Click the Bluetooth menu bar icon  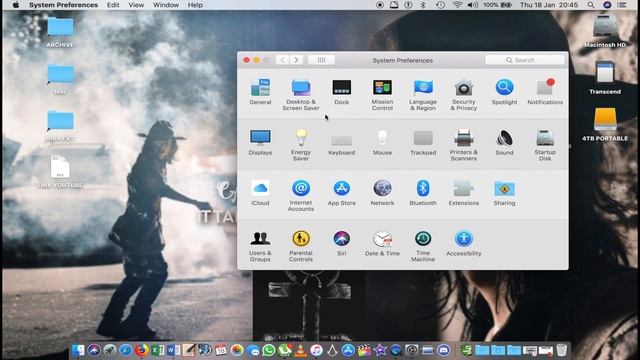(x=423, y=5)
